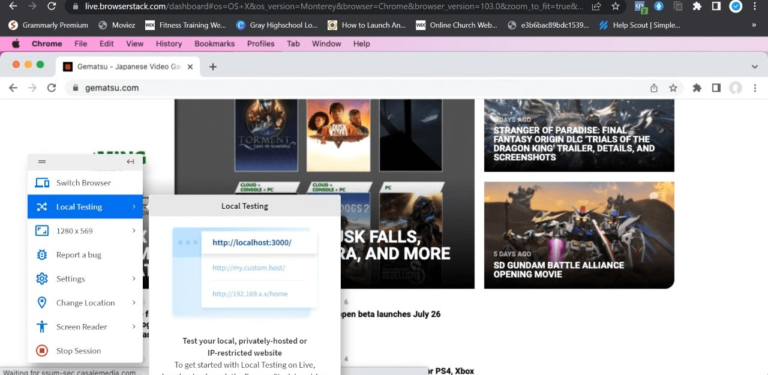Image resolution: width=768 pixels, height=375 pixels.
Task: Open the tab search dropdown arrow
Action: (x=754, y=67)
